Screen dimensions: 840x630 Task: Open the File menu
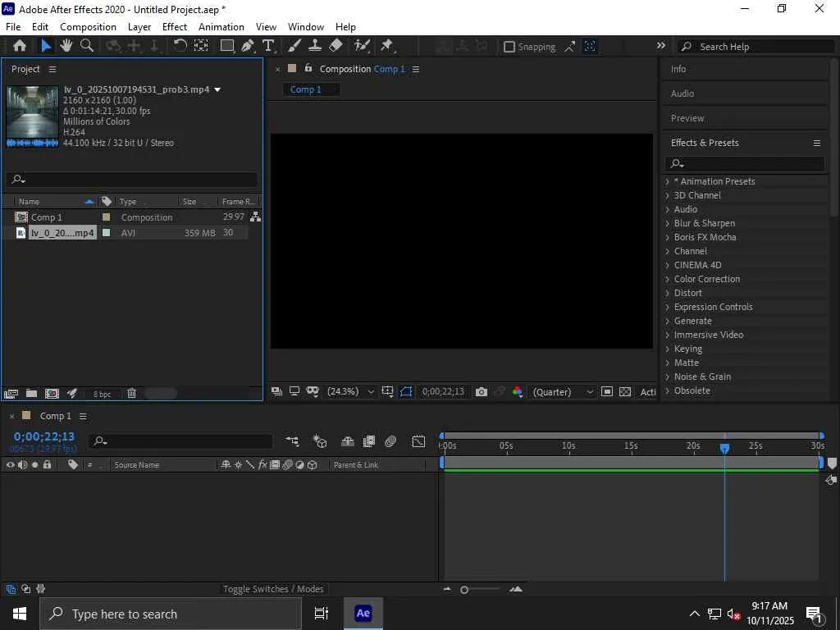pos(13,27)
